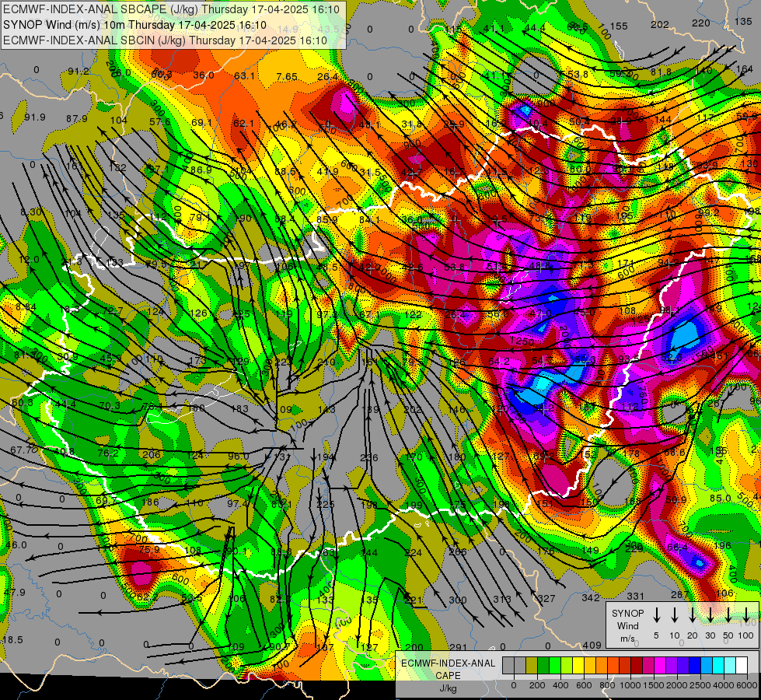The image size is (761, 700).
Task: Click station value 225 on map
Action: 325,505
